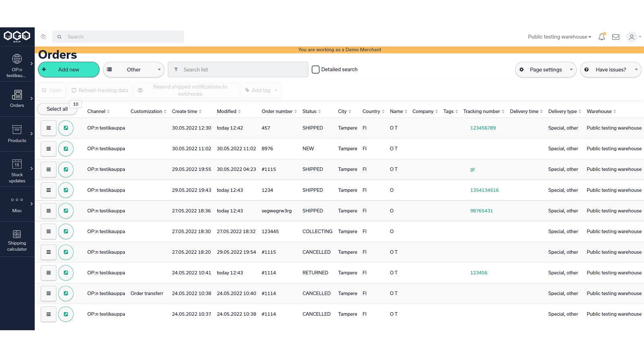Open the Other filter dropdown

pos(133,69)
